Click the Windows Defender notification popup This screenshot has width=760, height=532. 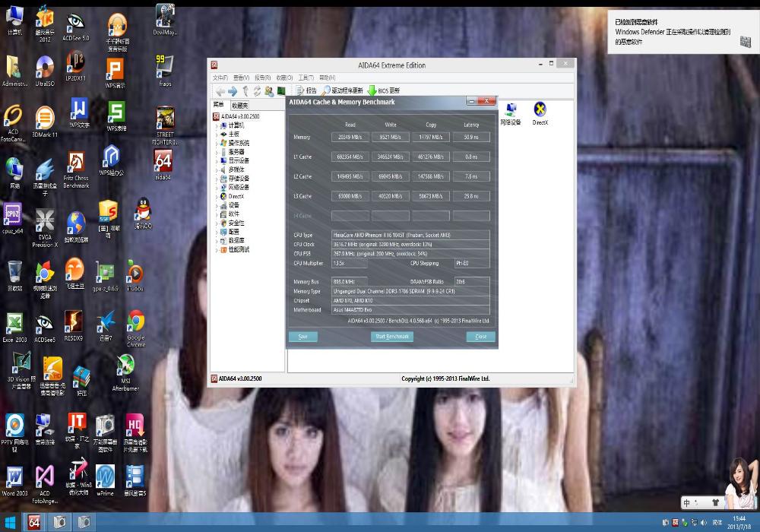pos(683,32)
